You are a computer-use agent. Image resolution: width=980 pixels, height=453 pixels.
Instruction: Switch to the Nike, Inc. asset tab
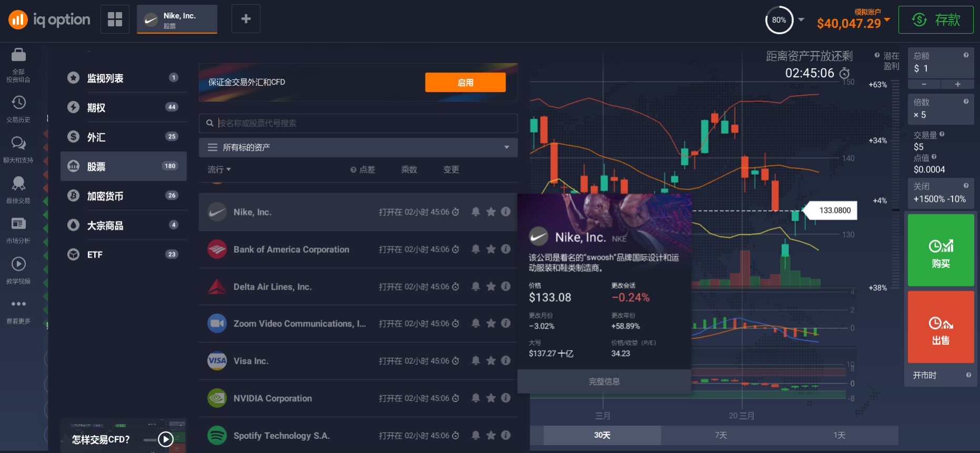point(177,19)
